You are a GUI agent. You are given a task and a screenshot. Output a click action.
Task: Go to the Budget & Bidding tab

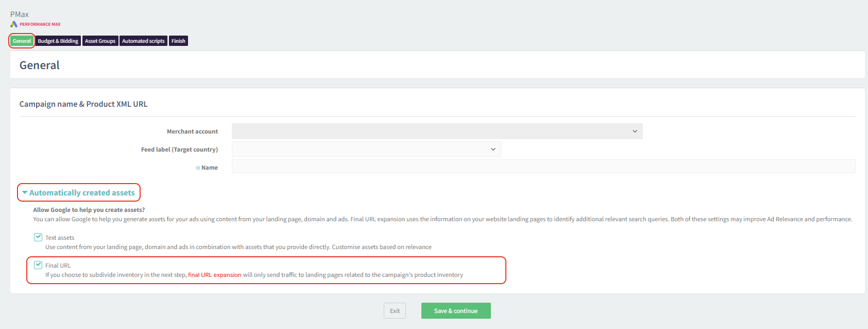(58, 41)
